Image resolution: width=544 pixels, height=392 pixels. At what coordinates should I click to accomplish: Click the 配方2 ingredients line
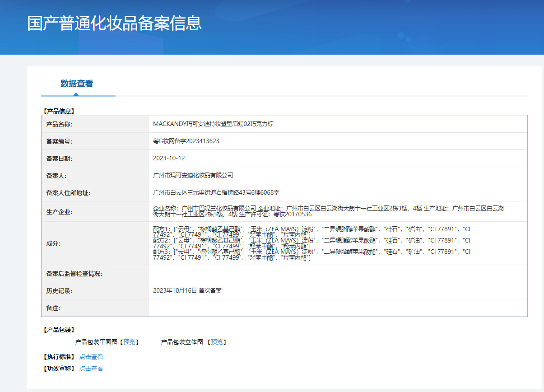312,243
